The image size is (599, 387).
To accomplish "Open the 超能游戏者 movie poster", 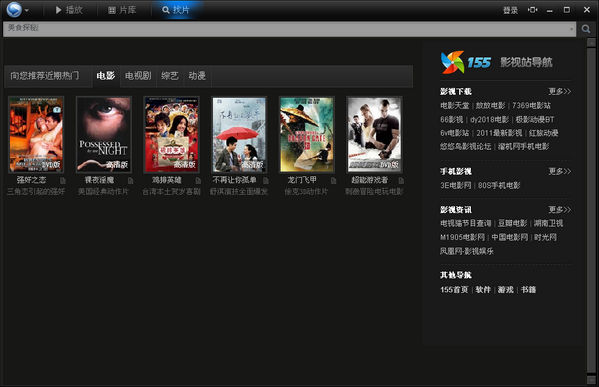I will [374, 134].
